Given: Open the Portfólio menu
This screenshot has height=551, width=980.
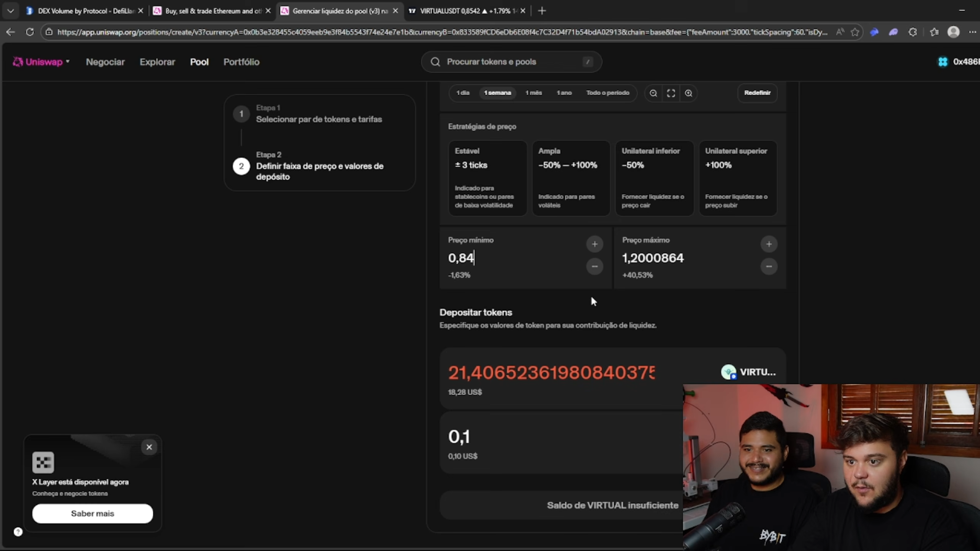Looking at the screenshot, I should (242, 62).
